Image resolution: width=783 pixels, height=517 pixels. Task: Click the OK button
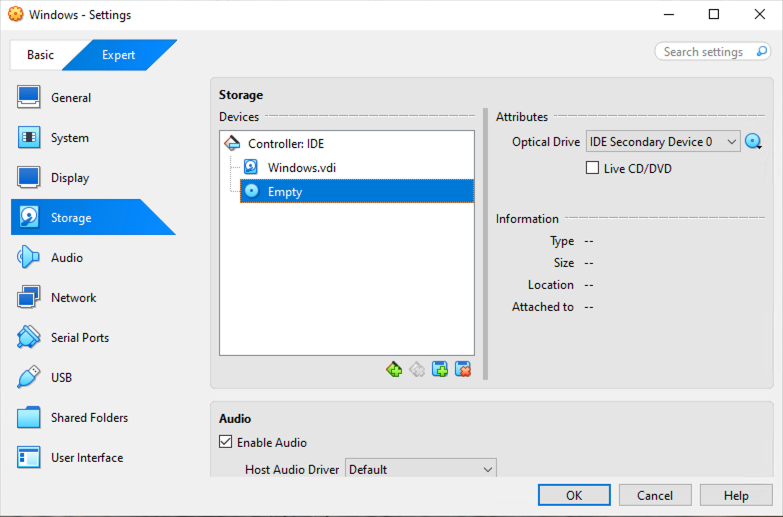[574, 495]
